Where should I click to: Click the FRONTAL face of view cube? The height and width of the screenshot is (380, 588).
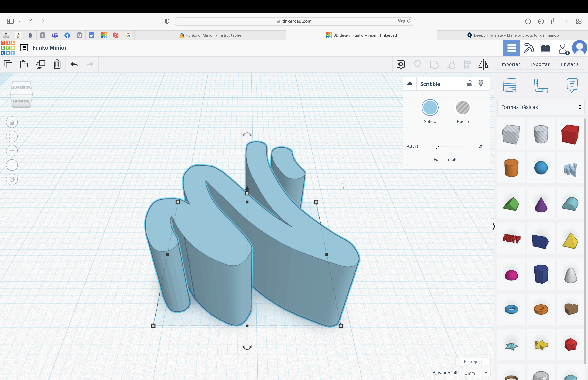(x=21, y=101)
